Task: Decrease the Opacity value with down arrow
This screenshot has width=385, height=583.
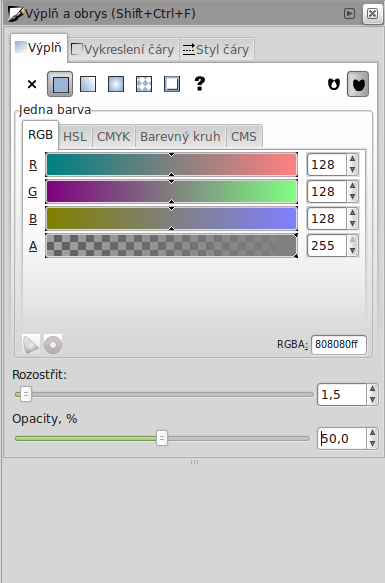Action: click(372, 443)
